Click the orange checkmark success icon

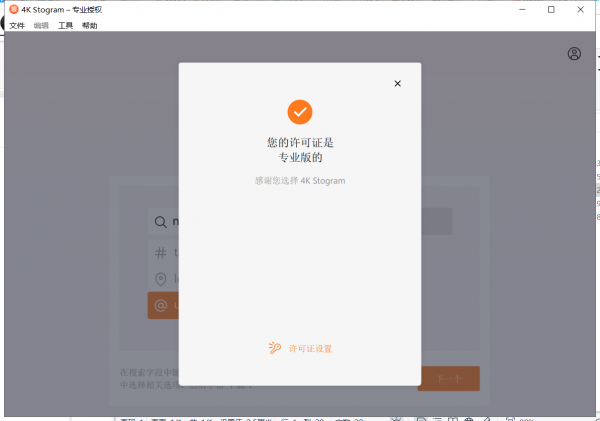300,112
